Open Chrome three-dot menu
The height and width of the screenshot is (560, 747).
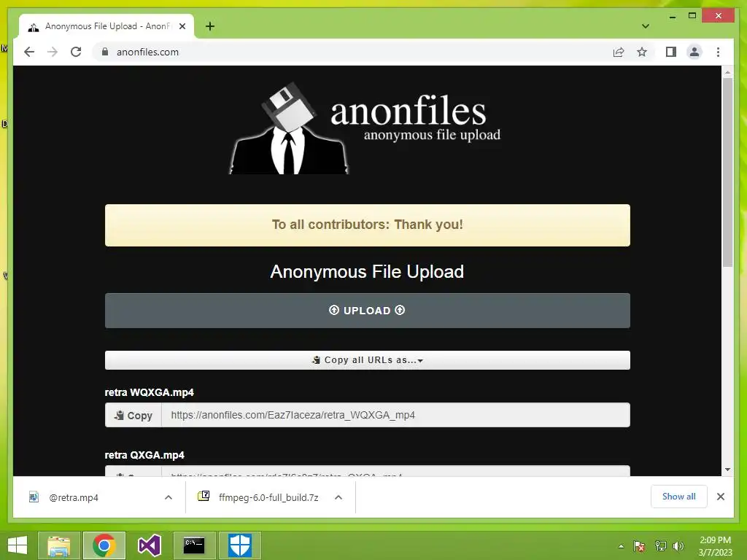point(718,52)
